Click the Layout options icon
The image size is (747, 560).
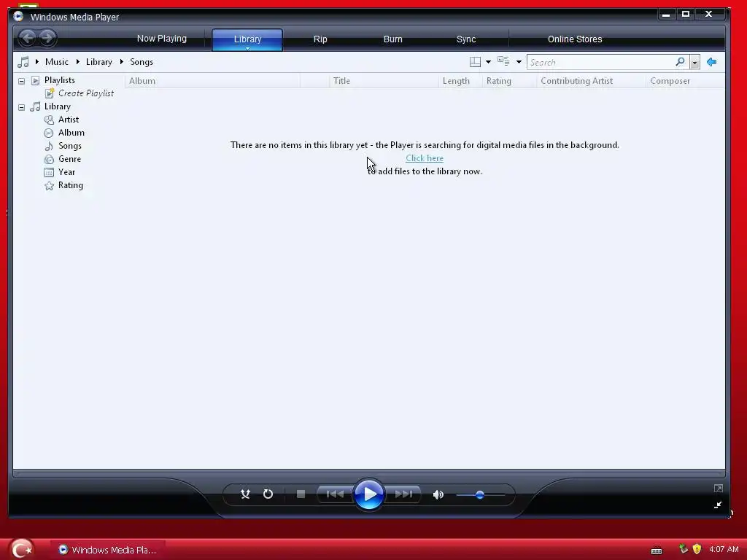click(475, 62)
